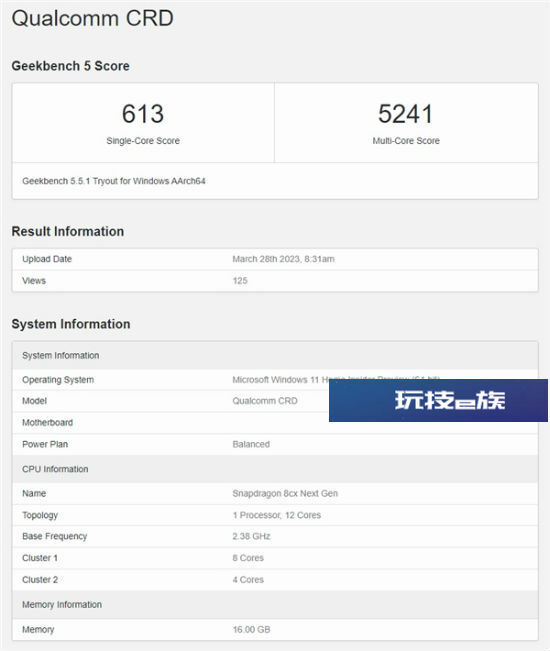Viewport: 550px width, 651px height.
Task: Click the Upload Date label
Action: click(47, 259)
